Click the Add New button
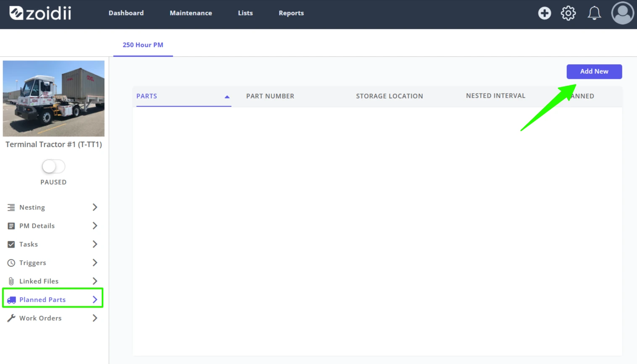Image resolution: width=637 pixels, height=364 pixels. tap(594, 71)
